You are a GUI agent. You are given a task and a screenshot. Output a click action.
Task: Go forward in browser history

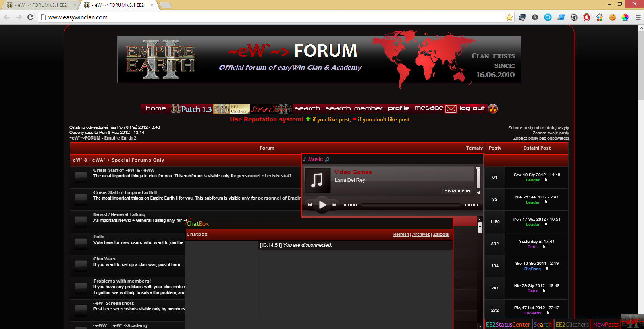19,17
